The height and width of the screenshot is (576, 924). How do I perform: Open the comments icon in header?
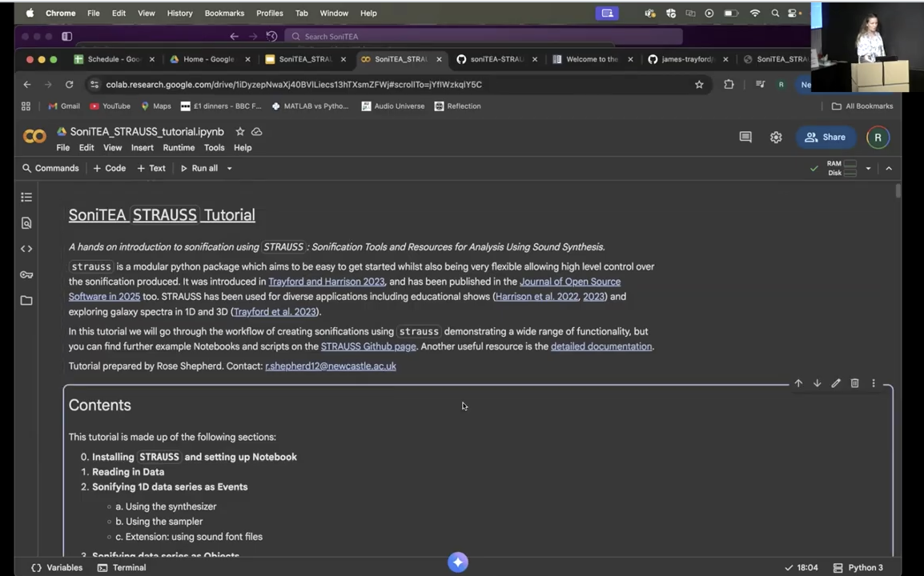click(745, 138)
